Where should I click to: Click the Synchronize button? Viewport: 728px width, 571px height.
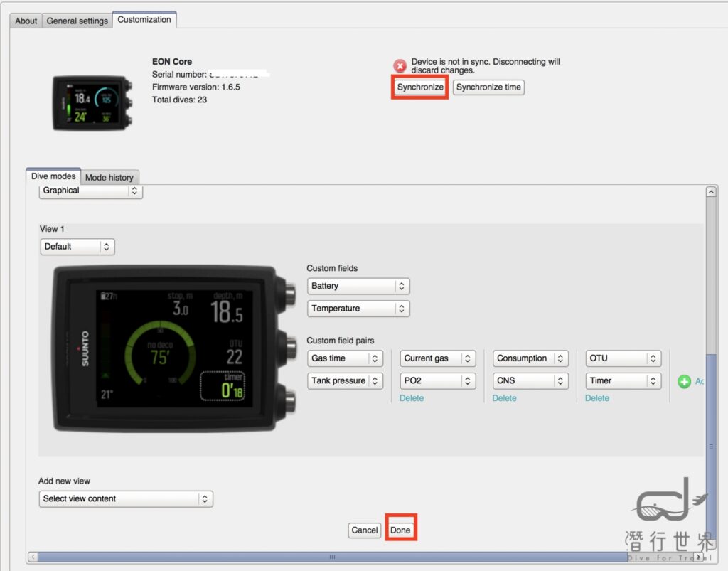pos(420,87)
